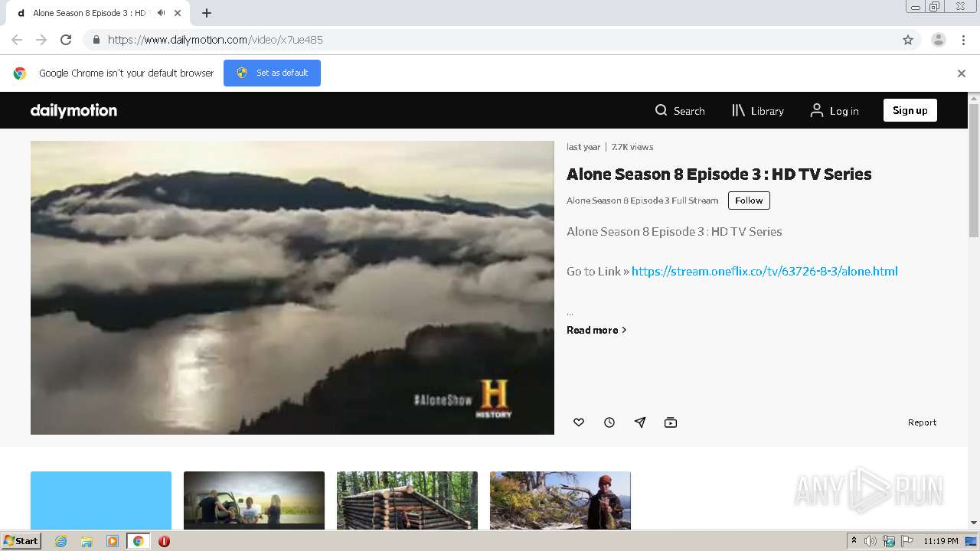Open channel Alone Season 8 Episode 3 Full Stream
The height and width of the screenshot is (551, 980).
(642, 201)
